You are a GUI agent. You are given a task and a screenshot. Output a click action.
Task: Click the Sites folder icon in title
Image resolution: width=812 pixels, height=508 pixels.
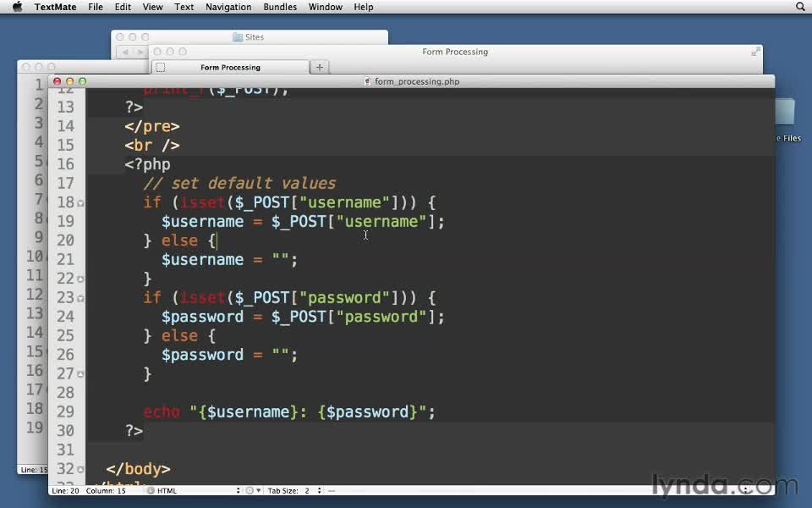(238, 37)
